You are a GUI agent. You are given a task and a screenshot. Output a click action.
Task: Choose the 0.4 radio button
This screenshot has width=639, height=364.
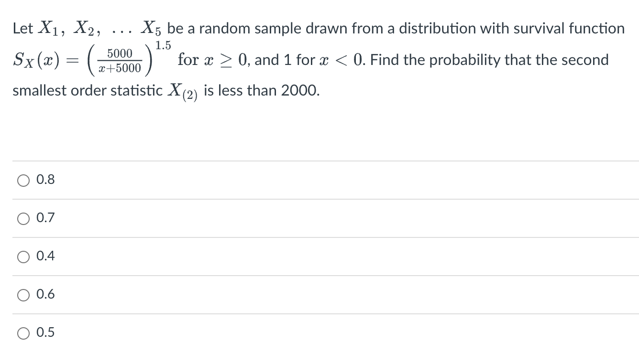point(22,257)
